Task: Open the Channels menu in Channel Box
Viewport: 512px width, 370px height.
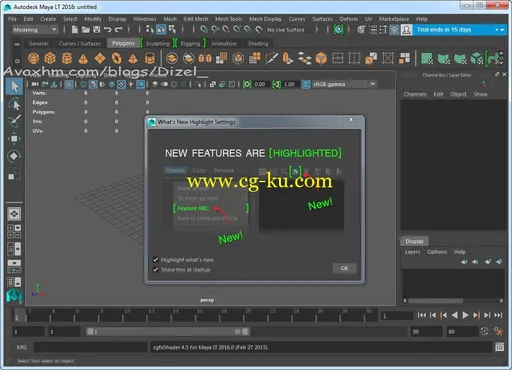Action: click(x=415, y=94)
